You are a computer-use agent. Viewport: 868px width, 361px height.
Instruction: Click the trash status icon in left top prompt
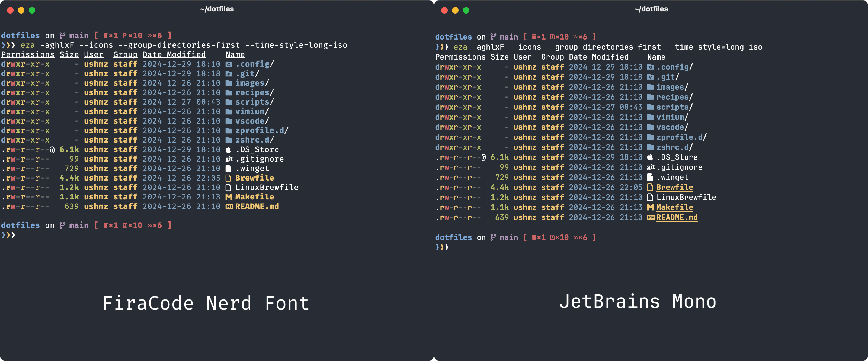pyautogui.click(x=105, y=36)
